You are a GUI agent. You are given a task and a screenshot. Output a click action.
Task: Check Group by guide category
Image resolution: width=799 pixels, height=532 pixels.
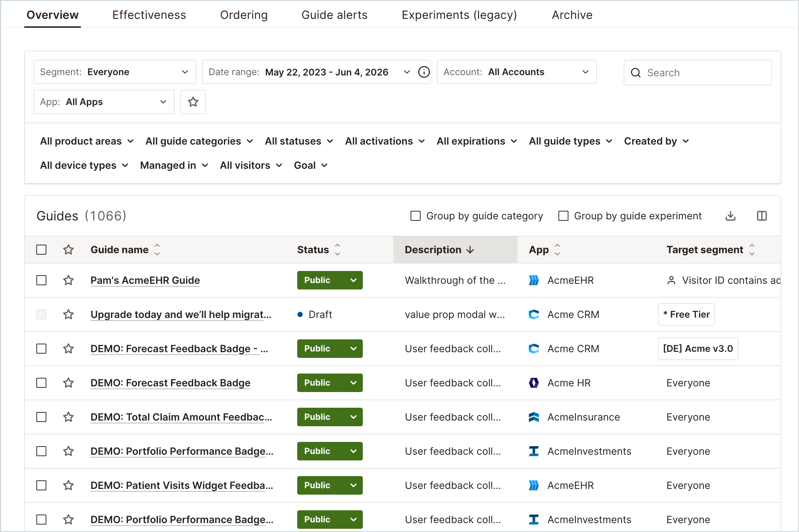point(416,216)
